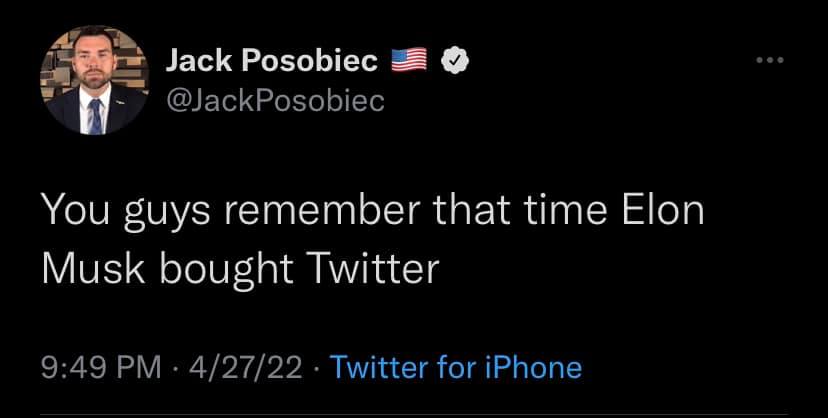Click the divider line below the timestamp
Screen dimensions: 828x418
click(x=414, y=414)
